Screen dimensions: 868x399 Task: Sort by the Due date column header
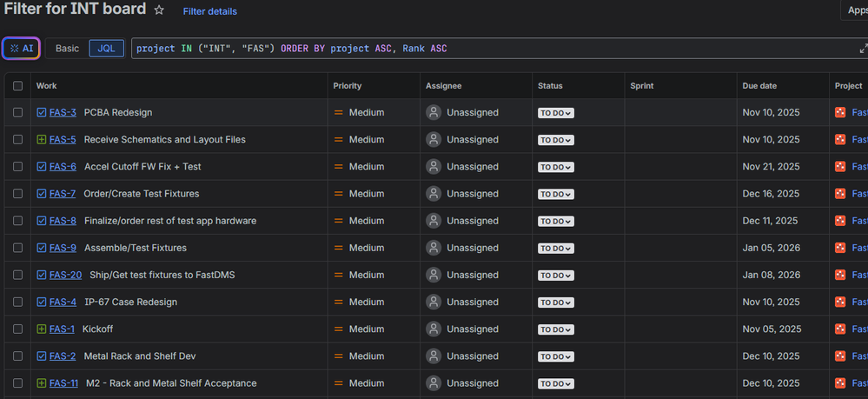(x=759, y=86)
